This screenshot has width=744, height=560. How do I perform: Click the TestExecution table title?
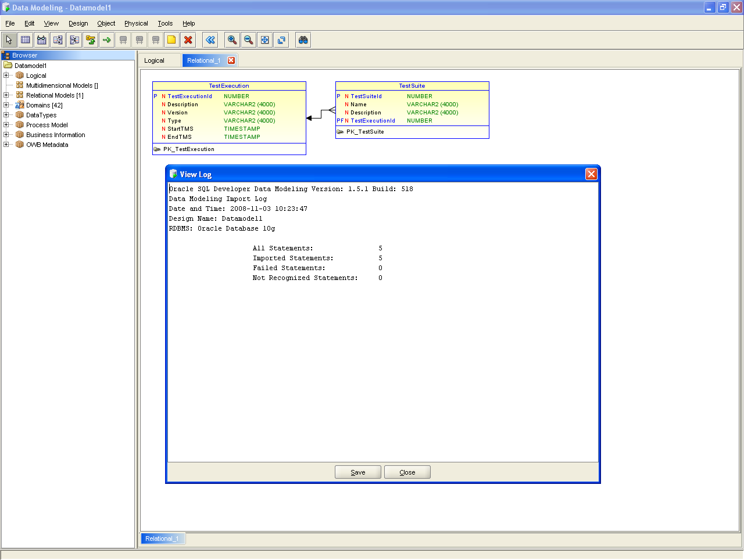click(x=229, y=86)
